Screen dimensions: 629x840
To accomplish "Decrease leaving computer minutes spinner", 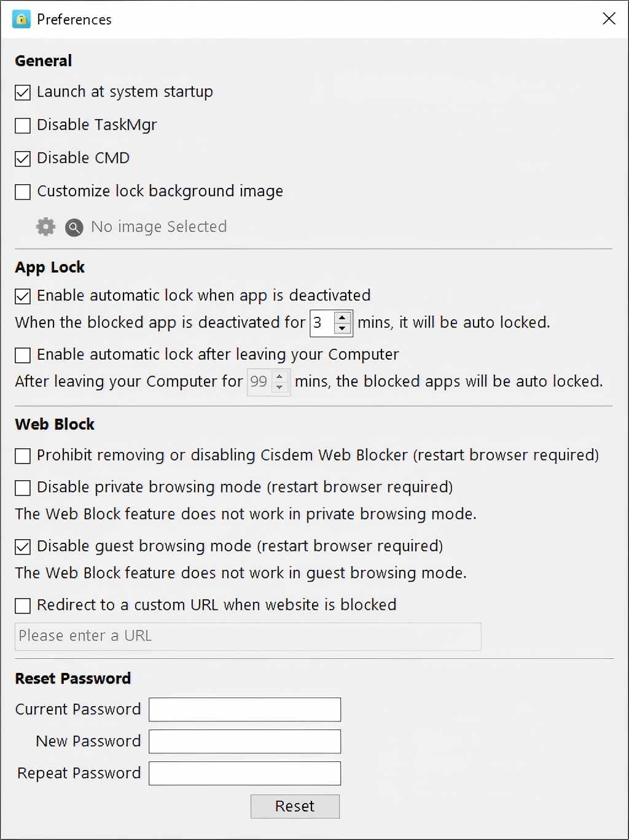I will pyautogui.click(x=279, y=387).
